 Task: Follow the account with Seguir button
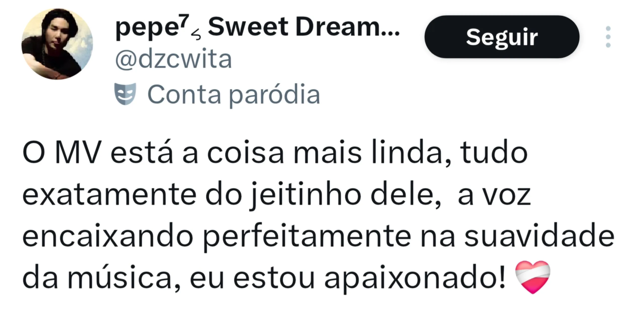pos(502,37)
